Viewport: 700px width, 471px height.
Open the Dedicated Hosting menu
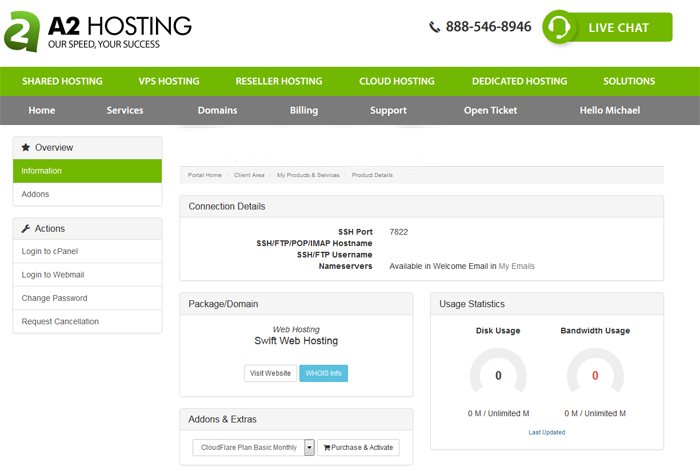pyautogui.click(x=520, y=81)
